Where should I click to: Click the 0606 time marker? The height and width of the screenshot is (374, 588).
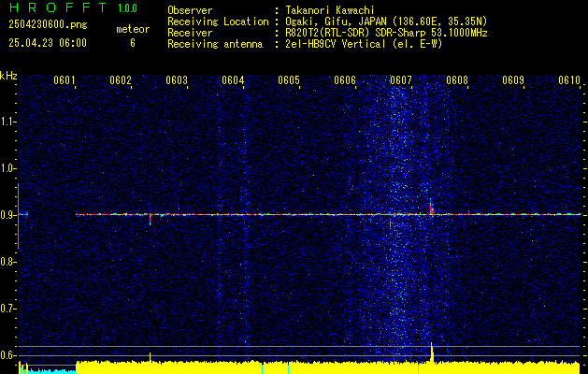tap(345, 79)
